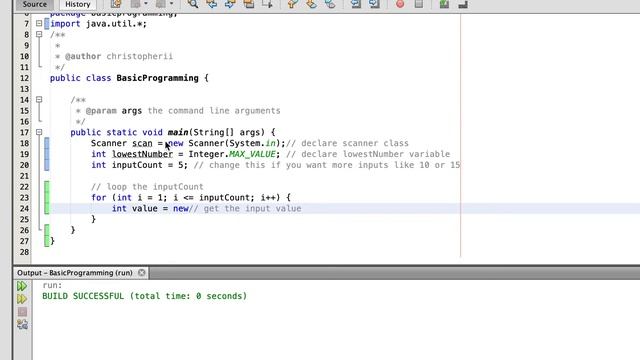Click the Last Edit toolbar icon
Image resolution: width=640 pixels, height=360 pixels.
pos(116,4)
